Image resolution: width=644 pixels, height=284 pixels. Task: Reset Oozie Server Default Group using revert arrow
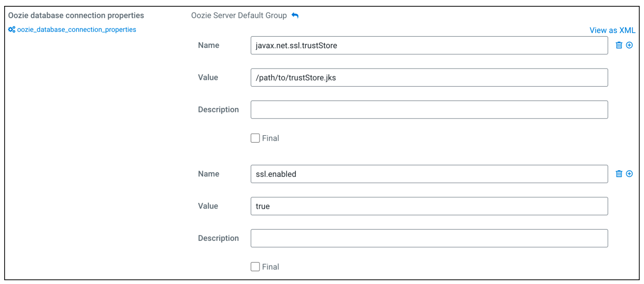tap(295, 15)
